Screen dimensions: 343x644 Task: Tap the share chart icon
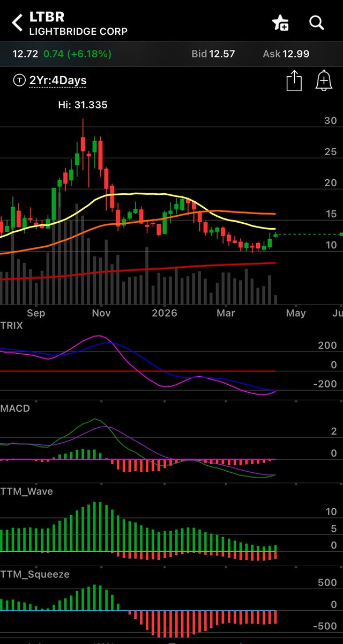[294, 81]
